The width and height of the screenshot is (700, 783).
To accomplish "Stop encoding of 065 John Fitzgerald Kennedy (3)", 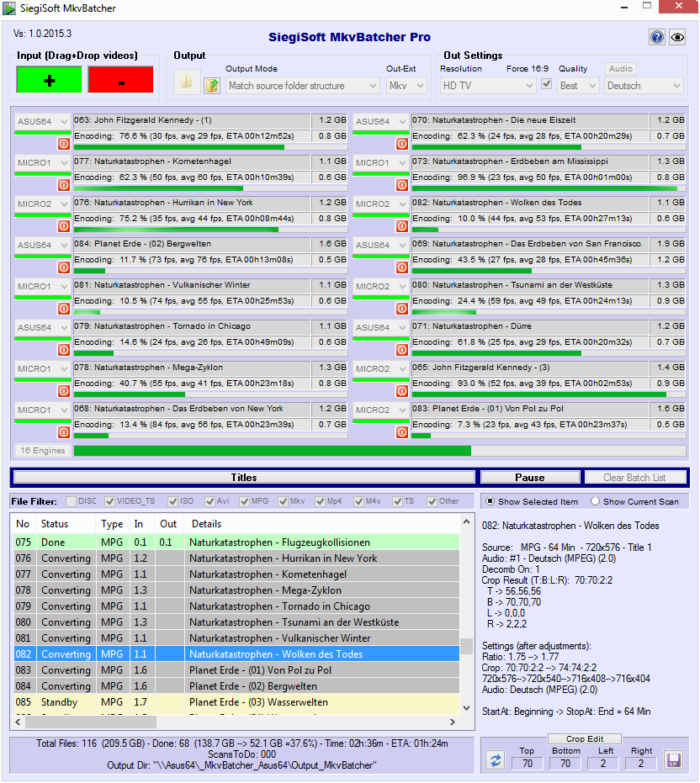I will click(x=402, y=391).
